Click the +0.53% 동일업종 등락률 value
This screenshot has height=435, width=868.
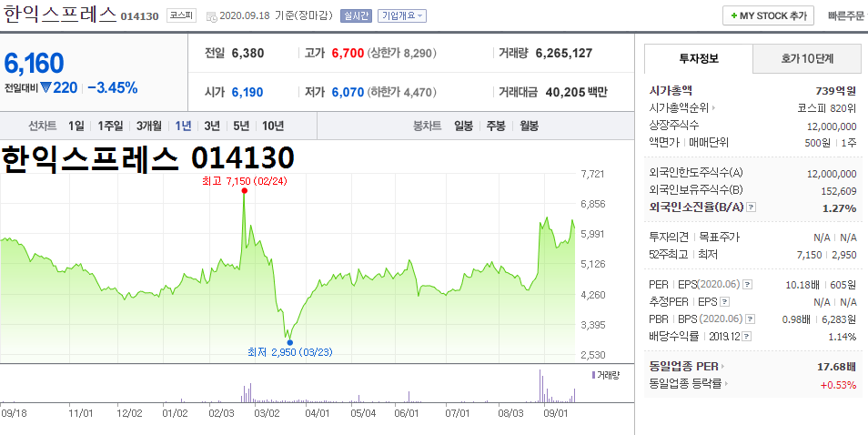[x=838, y=385]
